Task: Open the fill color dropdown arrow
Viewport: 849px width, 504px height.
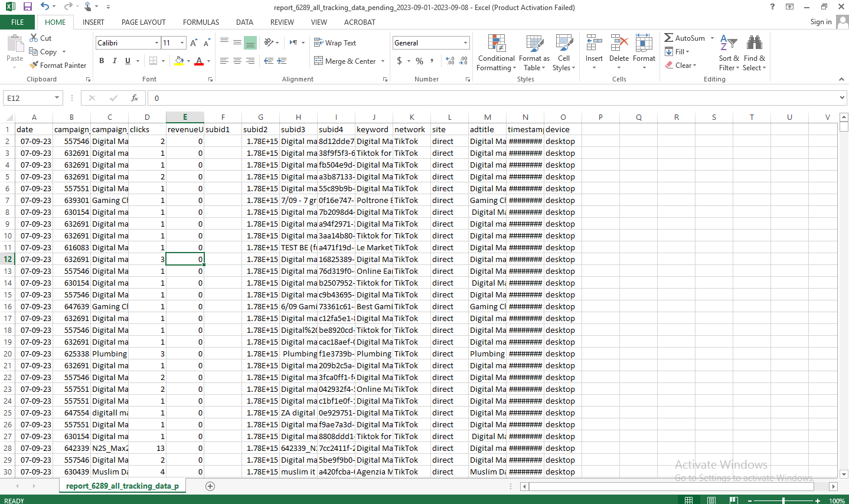Action: [188, 61]
